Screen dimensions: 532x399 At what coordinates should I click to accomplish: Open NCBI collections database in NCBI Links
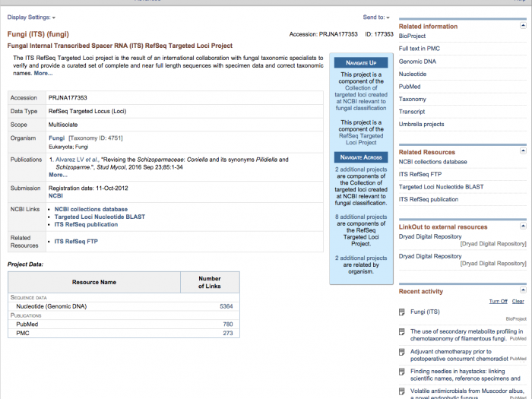pyautogui.click(x=91, y=209)
